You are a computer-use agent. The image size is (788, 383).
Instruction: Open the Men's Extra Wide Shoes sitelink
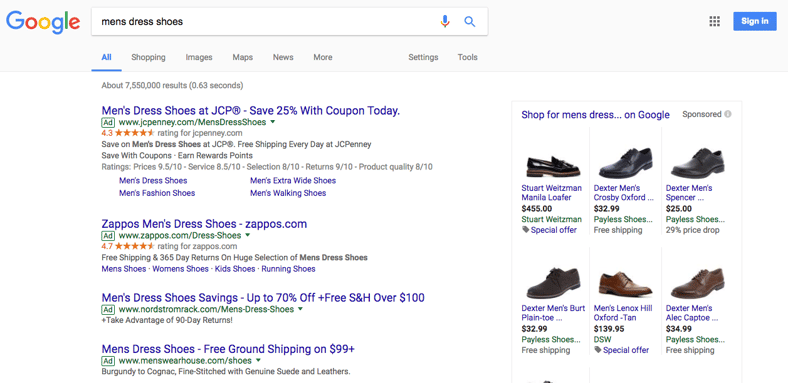coord(293,180)
